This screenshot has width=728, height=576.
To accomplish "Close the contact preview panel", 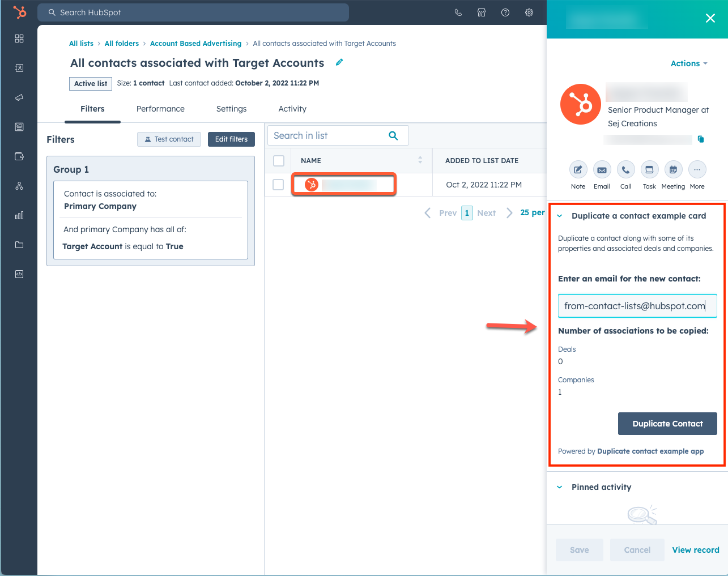I will point(710,18).
